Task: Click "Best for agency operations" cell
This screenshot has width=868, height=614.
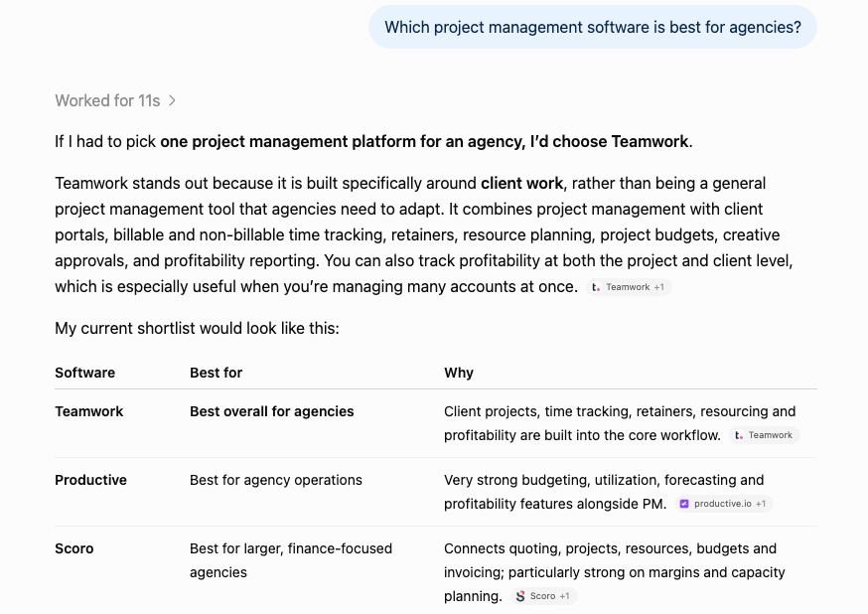Action: point(276,480)
